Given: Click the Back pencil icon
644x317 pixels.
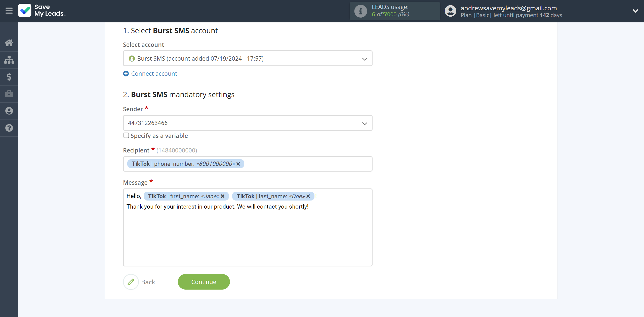Looking at the screenshot, I should tap(131, 282).
